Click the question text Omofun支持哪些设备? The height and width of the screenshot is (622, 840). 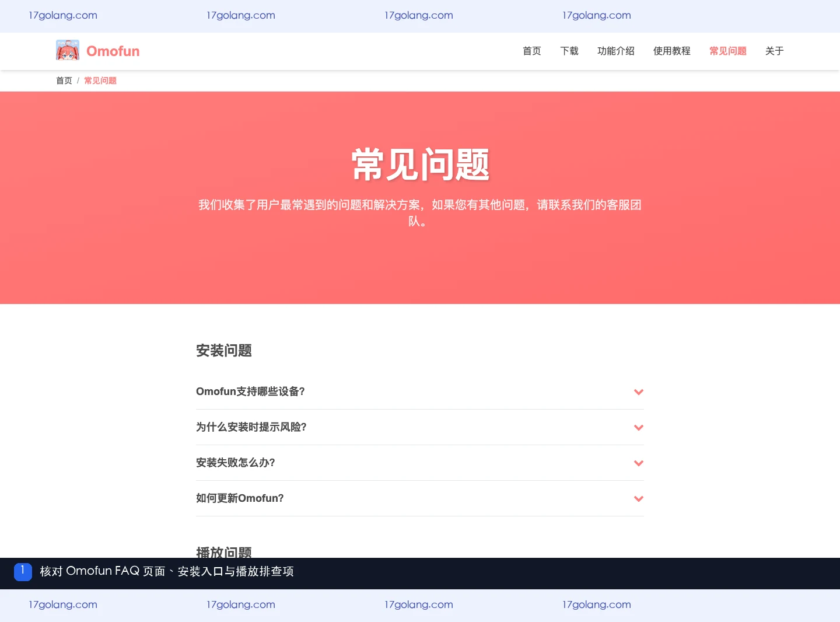pyautogui.click(x=250, y=392)
